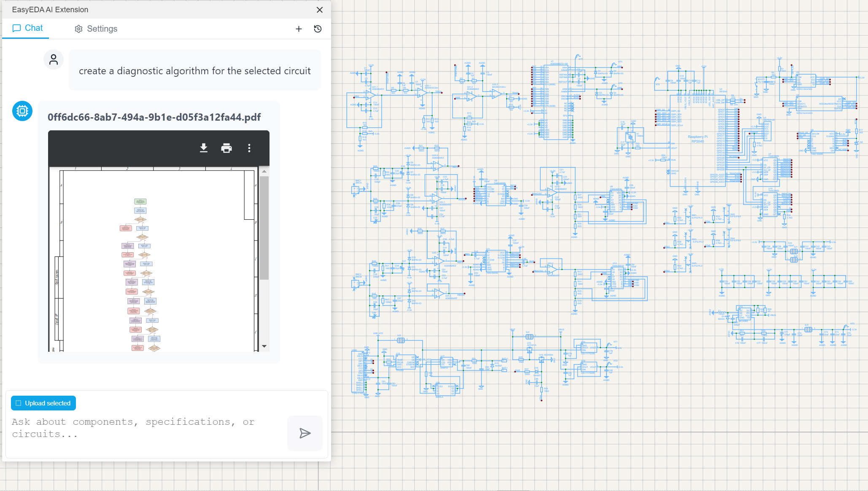
Task: Click the user avatar icon
Action: tap(54, 60)
